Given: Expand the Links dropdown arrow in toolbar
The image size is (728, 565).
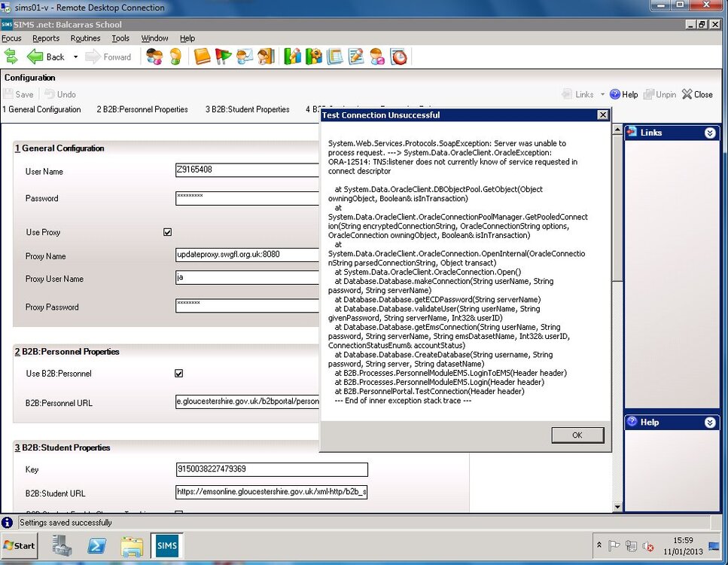Looking at the screenshot, I should [602, 94].
